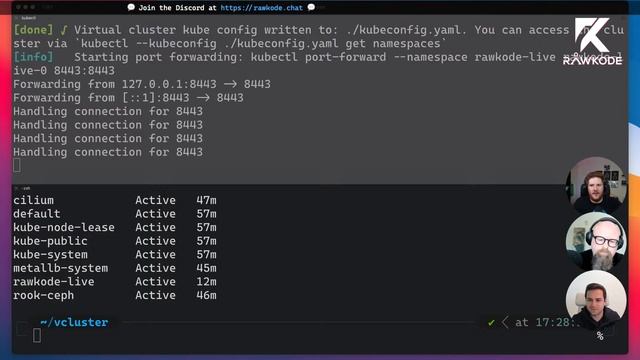Screen dimensions: 640x360
Task: Select the bottom webcam thumbnail of guest
Action: [596, 300]
